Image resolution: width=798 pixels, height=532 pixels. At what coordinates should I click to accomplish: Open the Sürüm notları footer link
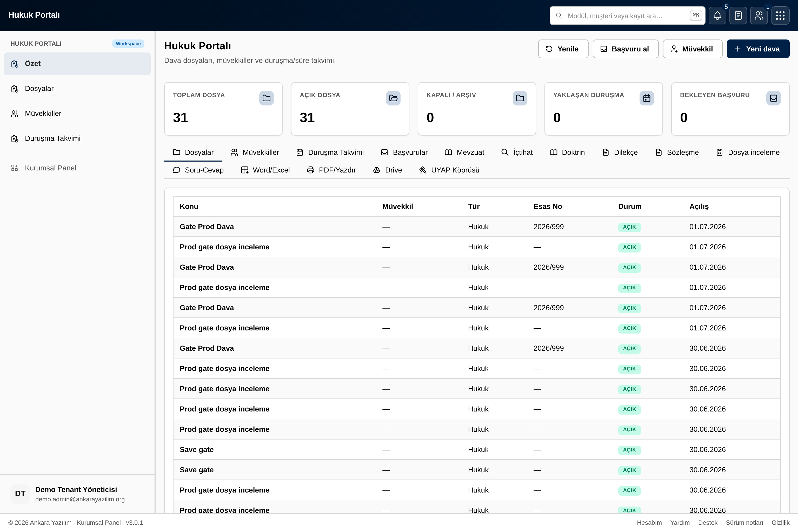click(744, 522)
